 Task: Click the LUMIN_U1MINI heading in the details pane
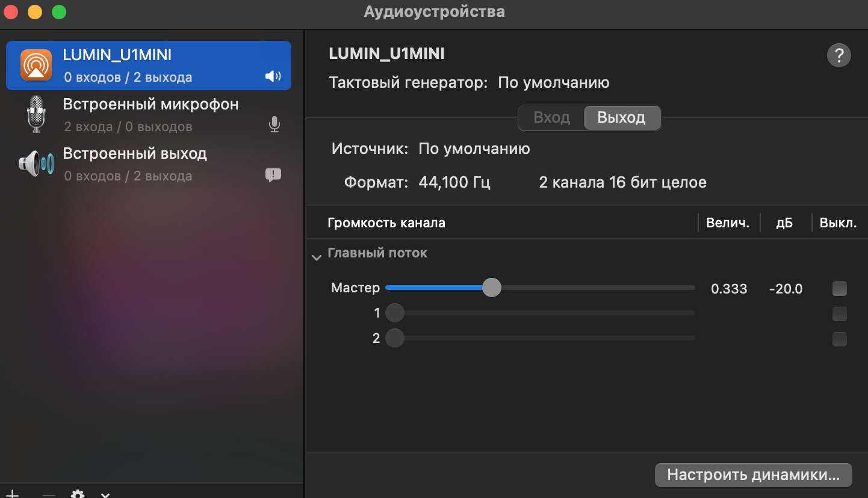coord(387,54)
